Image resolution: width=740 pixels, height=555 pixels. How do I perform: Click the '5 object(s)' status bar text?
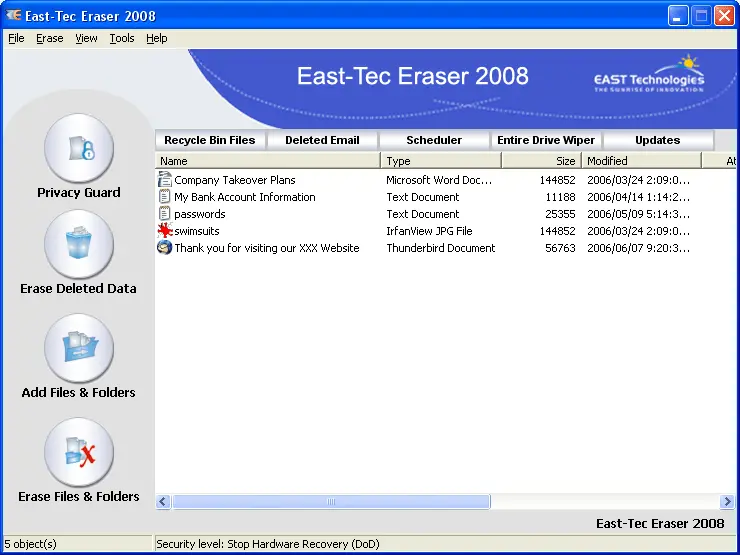pyautogui.click(x=30, y=544)
